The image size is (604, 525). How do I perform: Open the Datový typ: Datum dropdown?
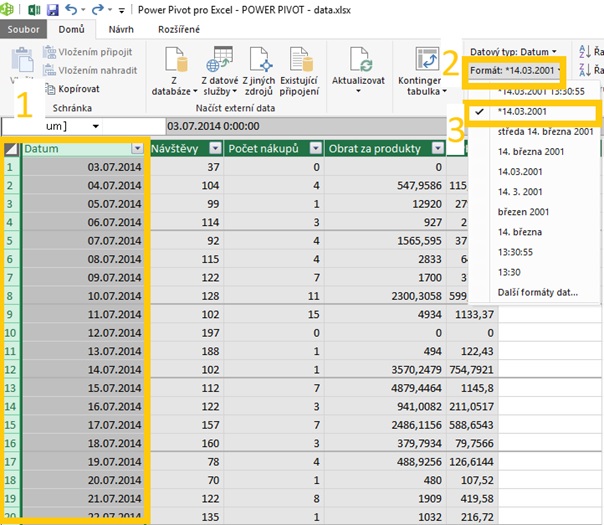513,52
